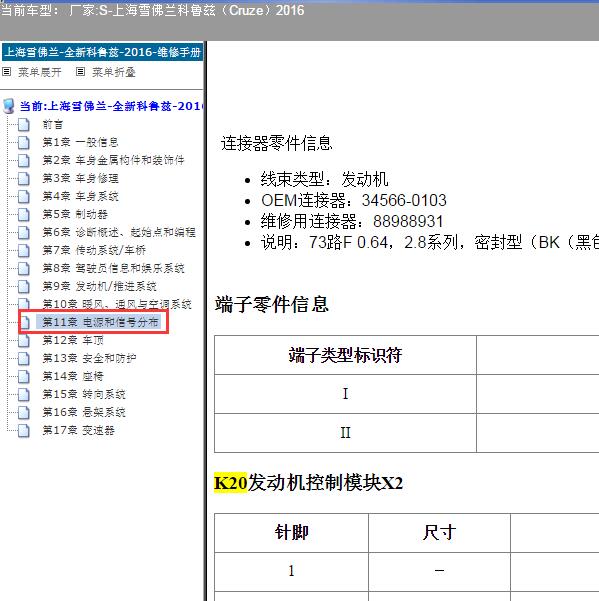Open 第8章 驾驶员信息和娱乐系统
This screenshot has height=601, width=599.
(x=113, y=268)
